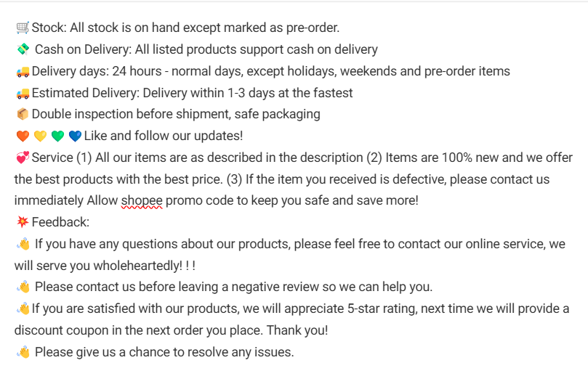The image size is (588, 376).
Task: Select the yellow heart emoji
Action: (40, 136)
